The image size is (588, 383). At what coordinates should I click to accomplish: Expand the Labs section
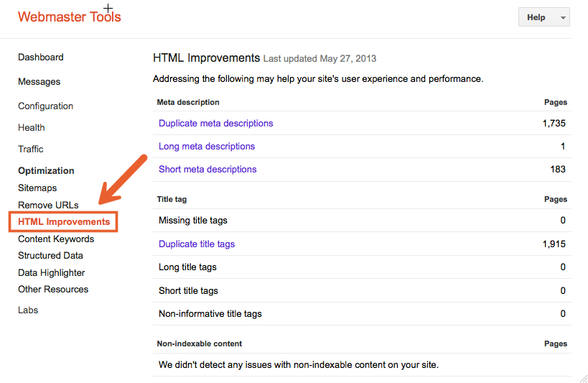28,310
